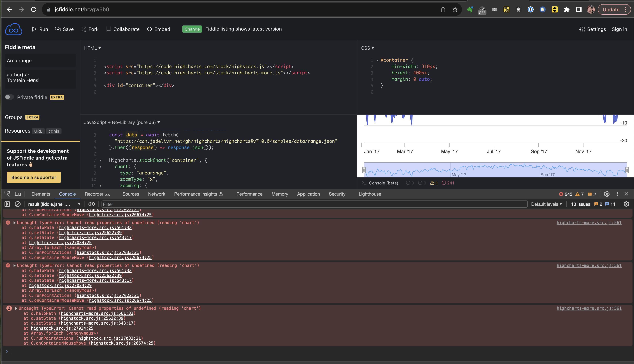Screen dimensions: 634x364
Task: Open DevTools three-dot menu
Action: click(617, 194)
